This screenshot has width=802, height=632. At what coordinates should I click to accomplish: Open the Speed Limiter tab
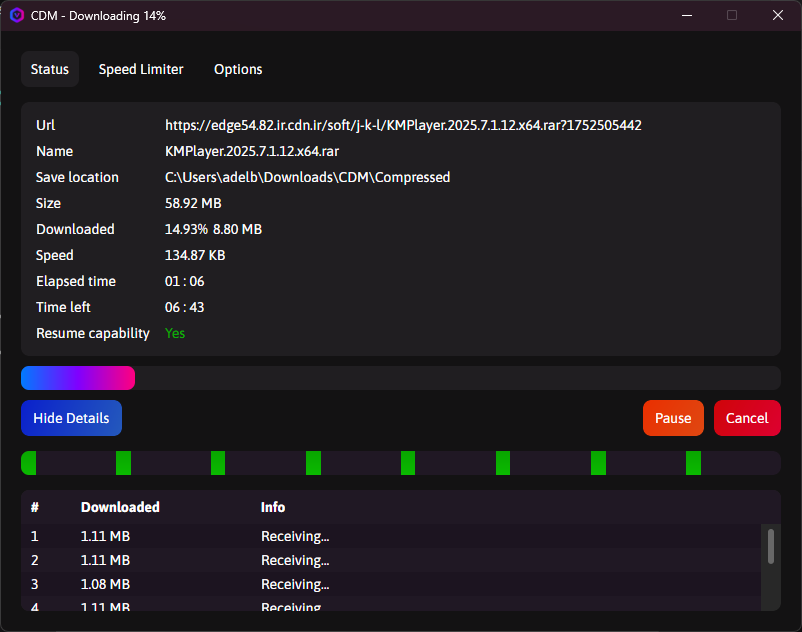click(141, 69)
